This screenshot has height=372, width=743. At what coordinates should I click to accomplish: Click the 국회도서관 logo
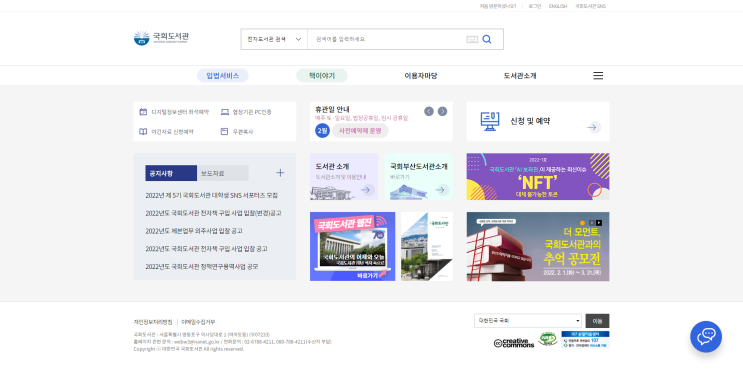[161, 38]
